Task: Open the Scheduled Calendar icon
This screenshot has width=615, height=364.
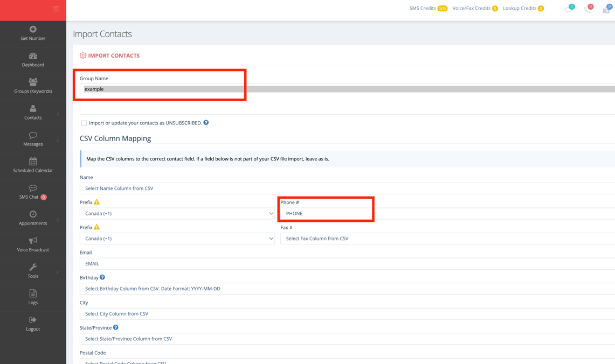Action: pyautogui.click(x=33, y=161)
